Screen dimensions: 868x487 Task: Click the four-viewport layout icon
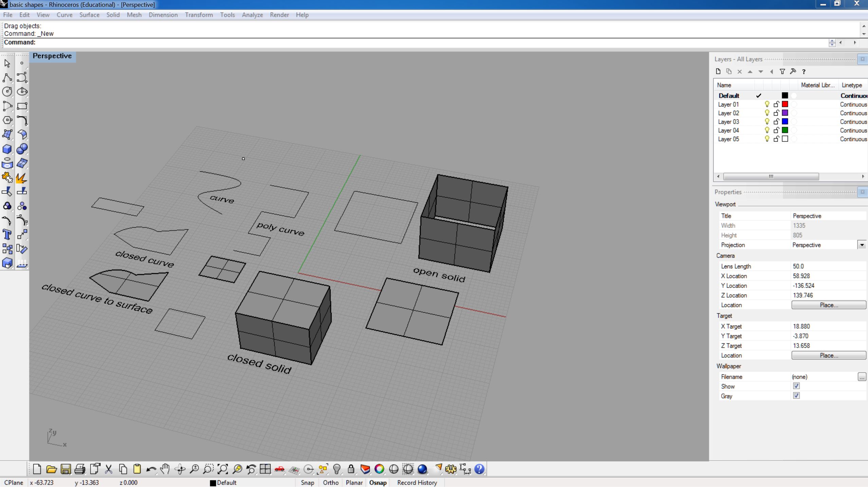(265, 469)
